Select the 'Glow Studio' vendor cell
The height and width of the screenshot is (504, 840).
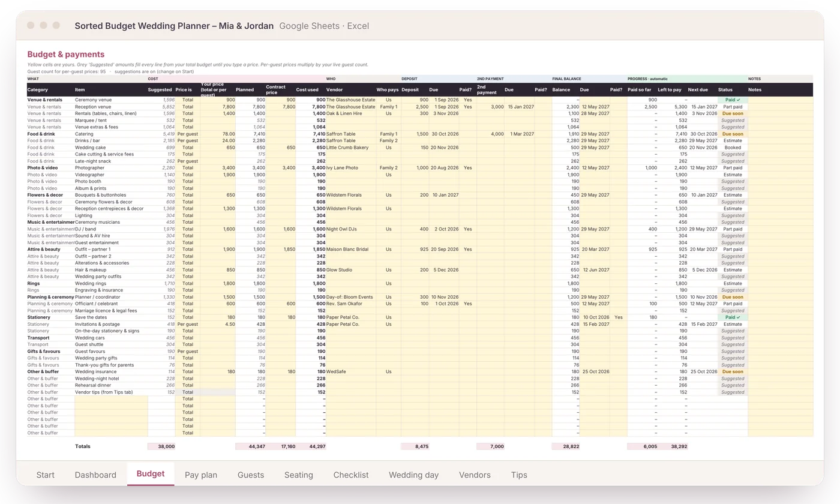pos(351,270)
